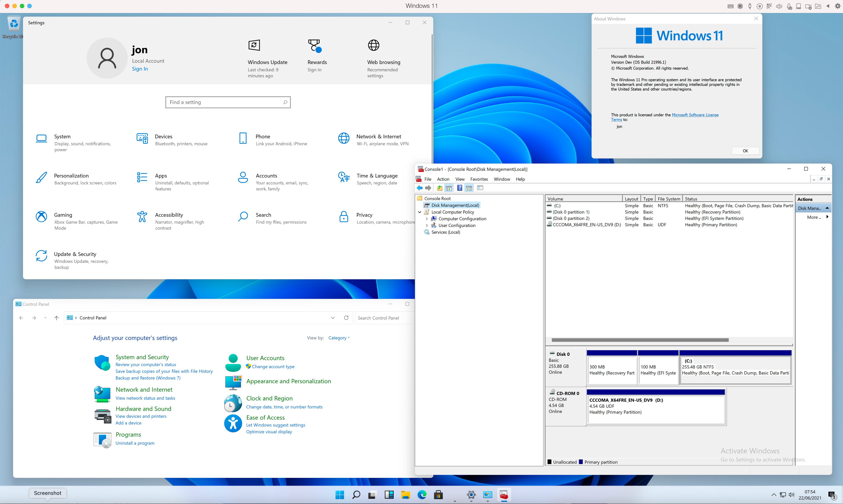Open the Microsoft Software License Terms link
The width and height of the screenshot is (843, 504).
tap(695, 115)
